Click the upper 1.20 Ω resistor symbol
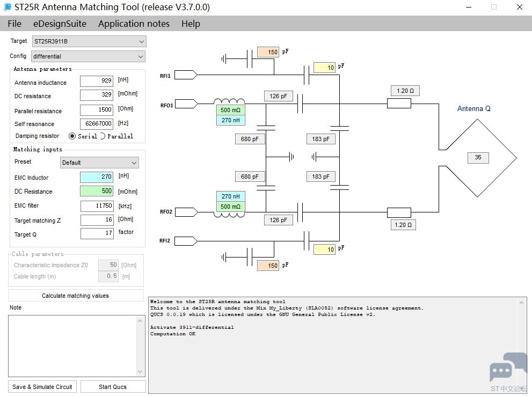Viewport: 532px width, 397px height. click(x=399, y=104)
